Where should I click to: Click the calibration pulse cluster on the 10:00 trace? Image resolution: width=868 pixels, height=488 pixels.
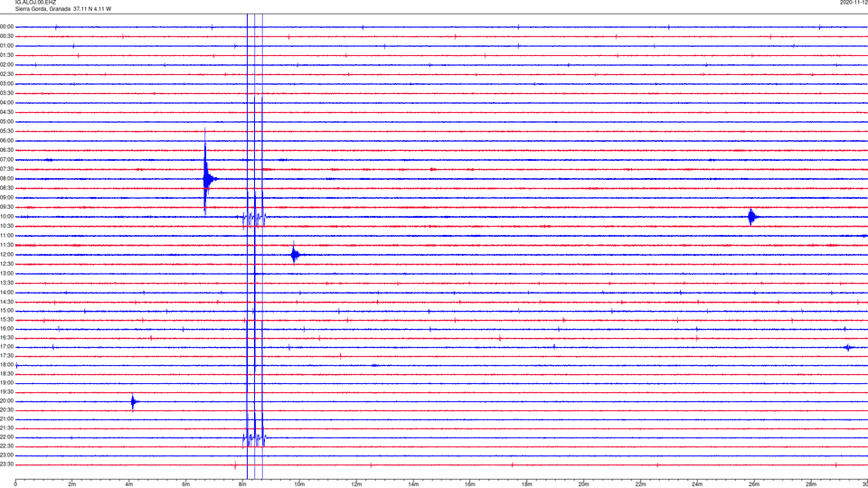tap(254, 218)
